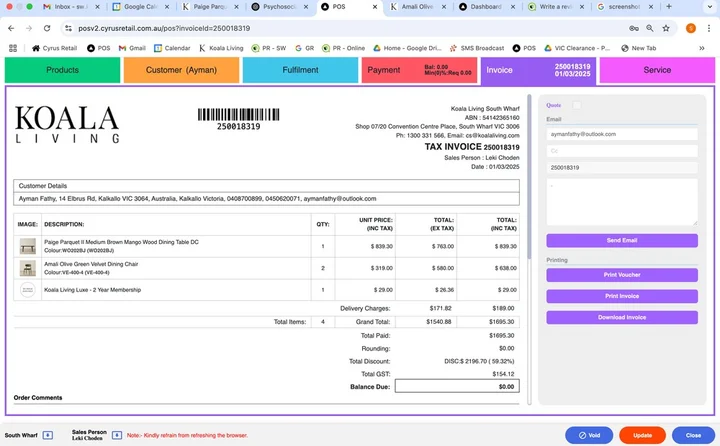The width and height of the screenshot is (720, 446).
Task: Open the Gmail bookmark
Action: point(130,47)
